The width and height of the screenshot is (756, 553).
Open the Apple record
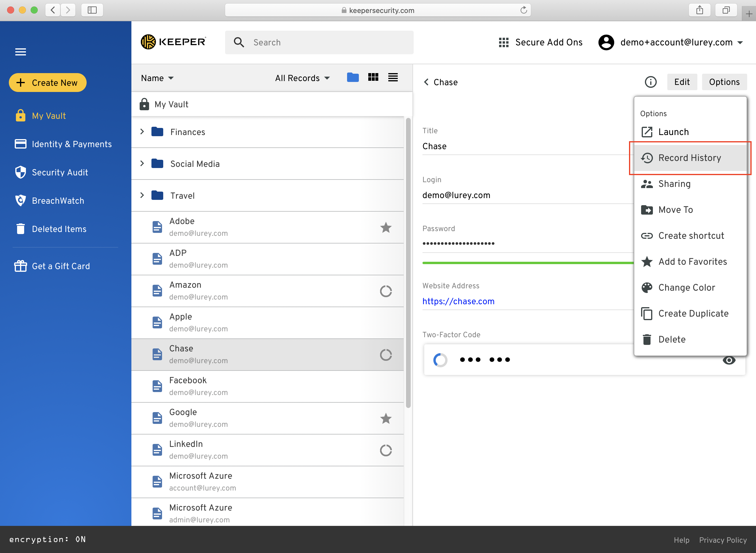click(x=268, y=322)
